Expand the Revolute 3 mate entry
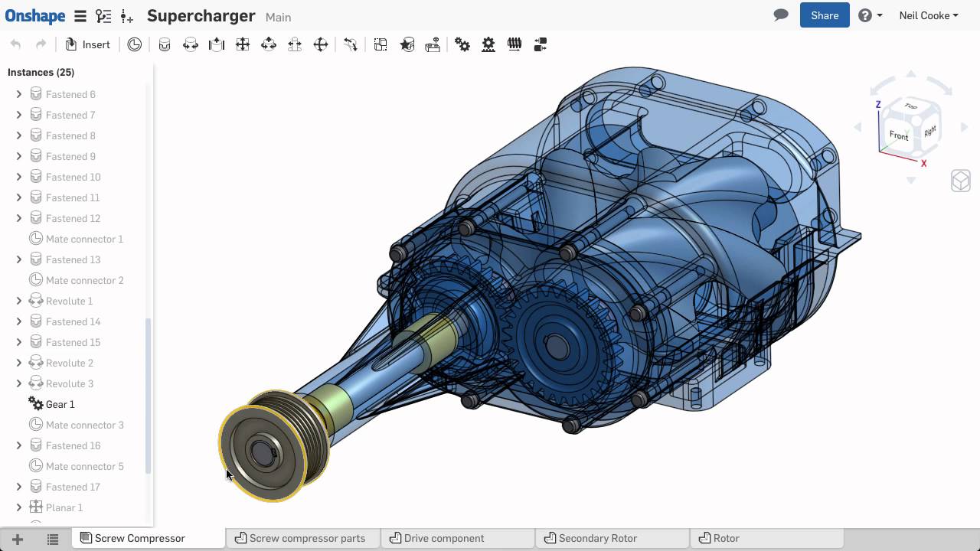980x551 pixels. point(19,383)
